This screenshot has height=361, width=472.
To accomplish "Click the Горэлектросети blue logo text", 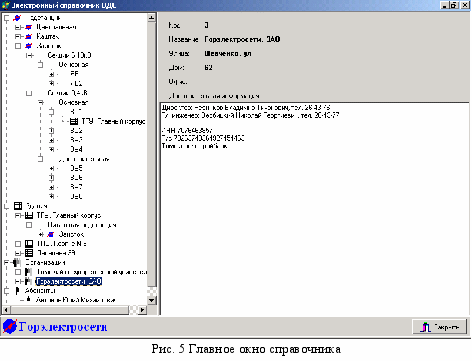I will [63, 327].
